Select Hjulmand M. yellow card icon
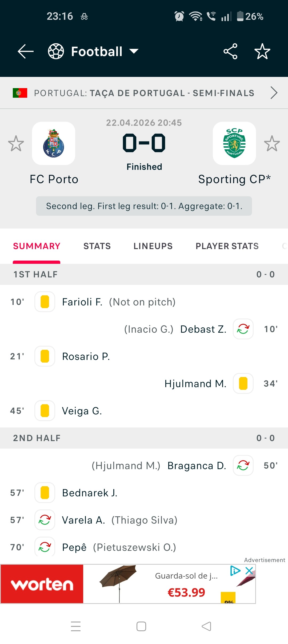The image size is (288, 644). [x=243, y=383]
